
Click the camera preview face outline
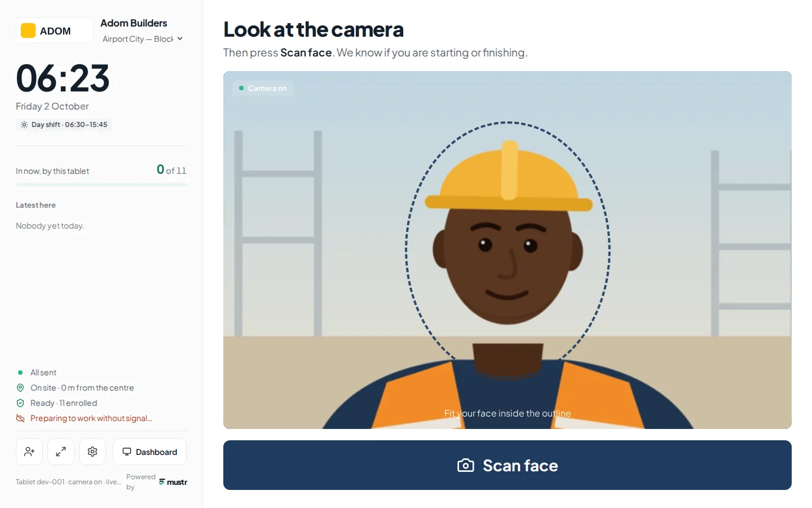(x=507, y=249)
